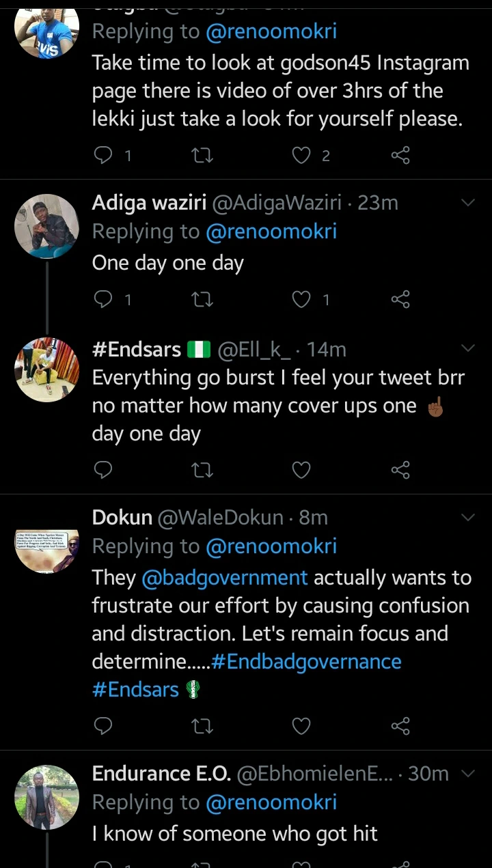This screenshot has height=868, width=492.
Task: Reply to Adiga waziri's tweet
Action: [102, 299]
